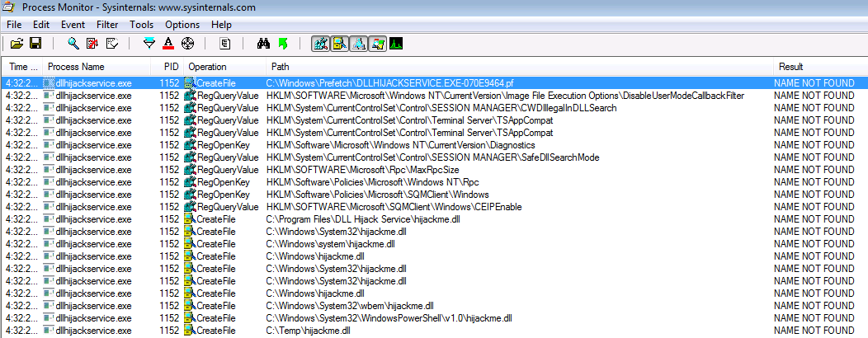Image resolution: width=868 pixels, height=338 pixels.
Task: Select the DisableUserModeCallbackFilter registry path
Action: [506, 95]
